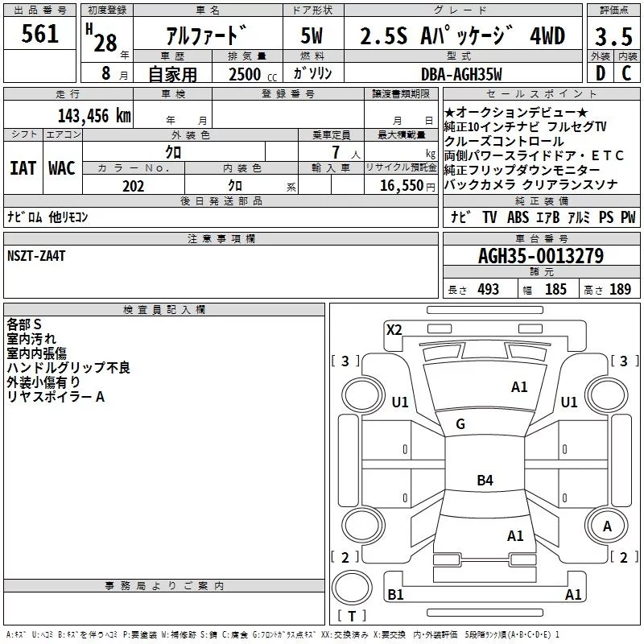Click the chassis number AGH35-0013279
The image size is (644, 644).
coord(541,256)
